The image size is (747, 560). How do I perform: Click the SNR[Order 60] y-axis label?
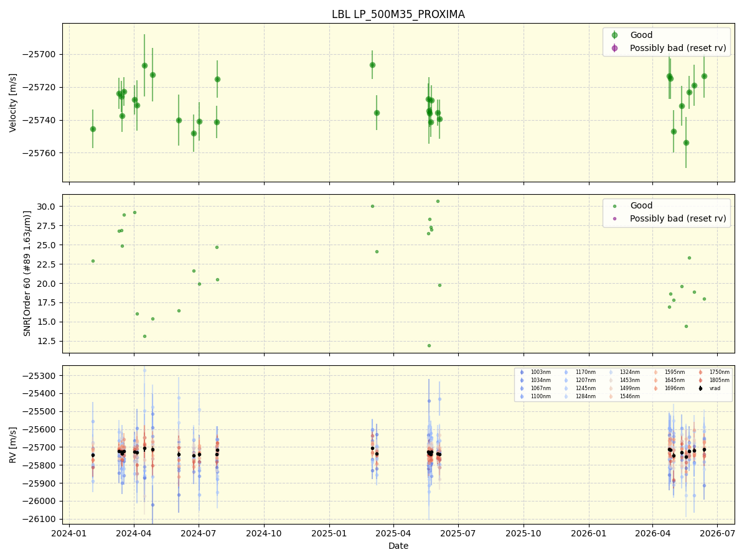pyautogui.click(x=27, y=273)
